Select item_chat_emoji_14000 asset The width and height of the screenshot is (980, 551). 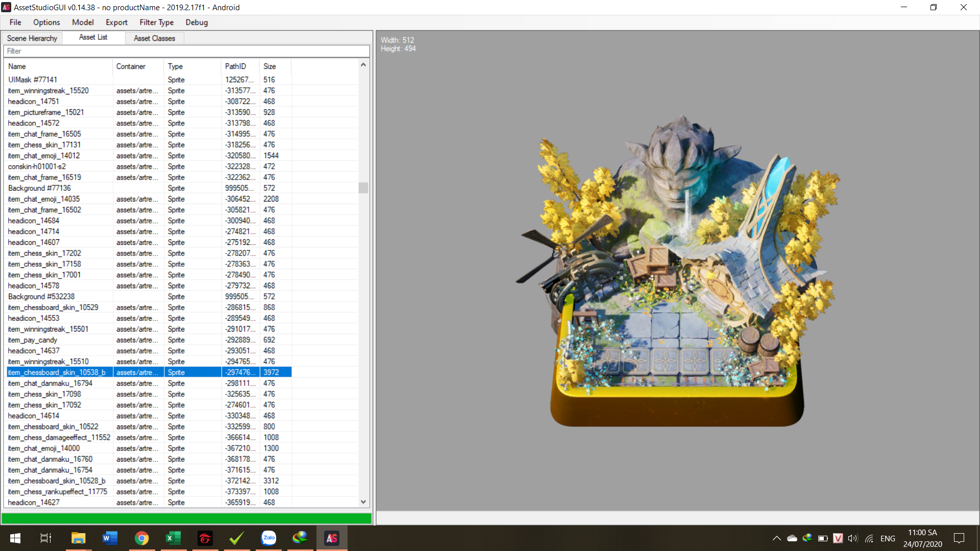[149, 448]
